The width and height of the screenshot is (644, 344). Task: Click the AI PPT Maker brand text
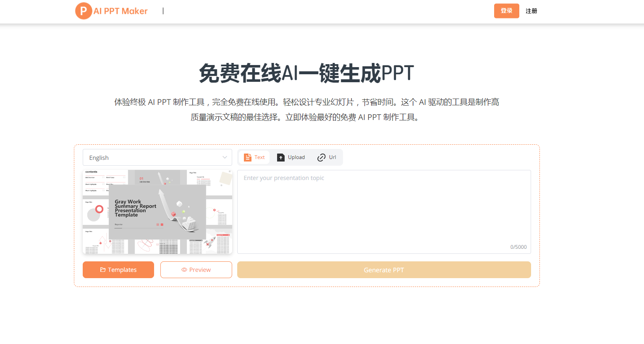120,11
